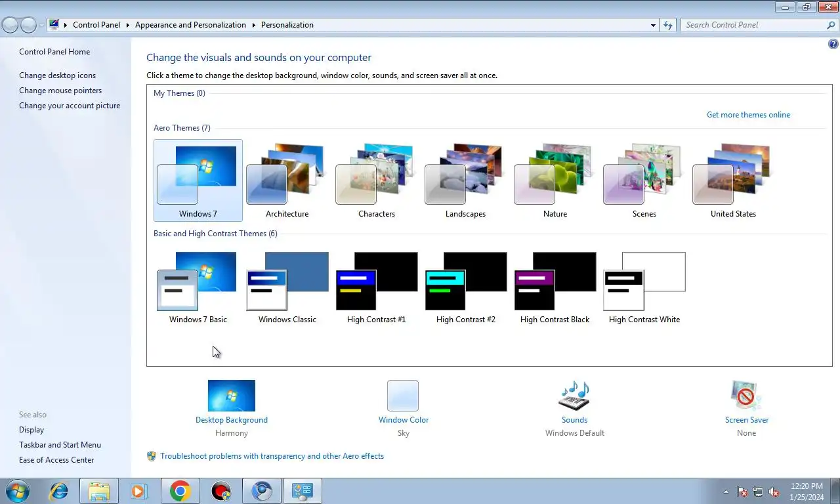Open the Sounds settings icon
The image size is (840, 504).
click(x=574, y=396)
